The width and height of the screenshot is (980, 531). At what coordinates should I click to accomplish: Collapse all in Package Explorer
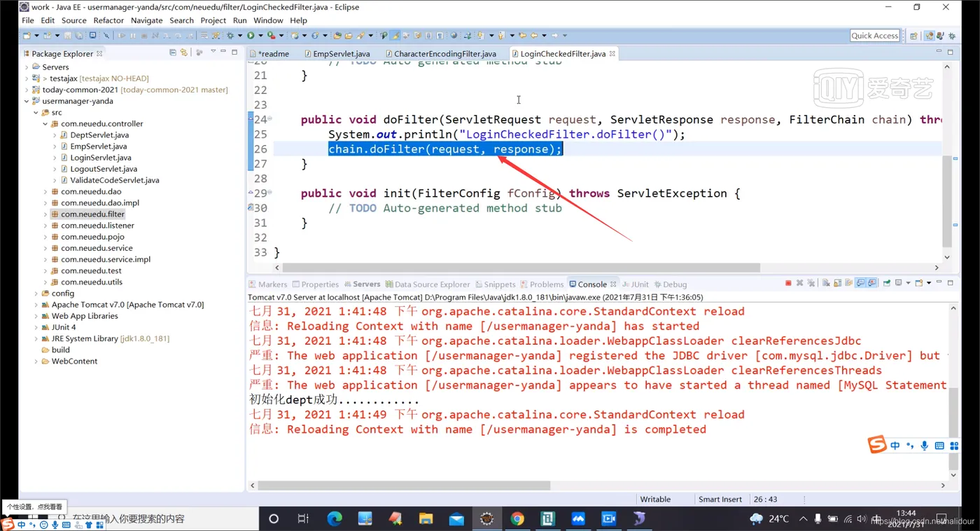[173, 53]
